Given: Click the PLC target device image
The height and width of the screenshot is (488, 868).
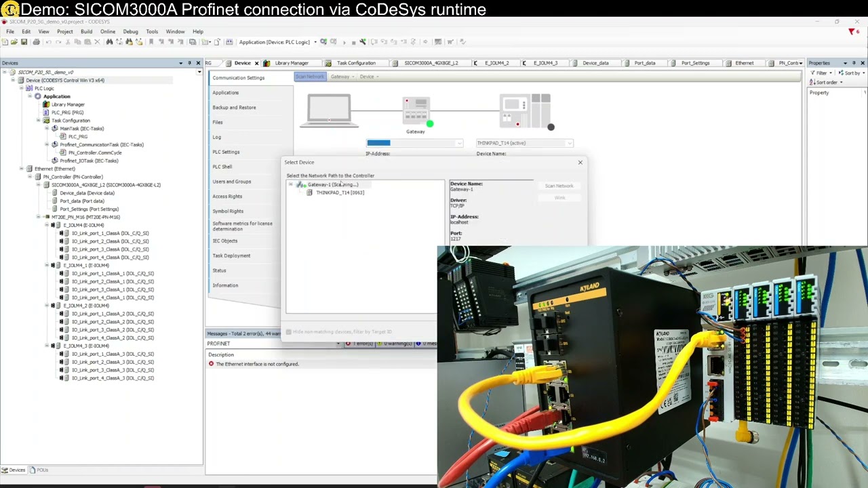Looking at the screenshot, I should point(526,111).
